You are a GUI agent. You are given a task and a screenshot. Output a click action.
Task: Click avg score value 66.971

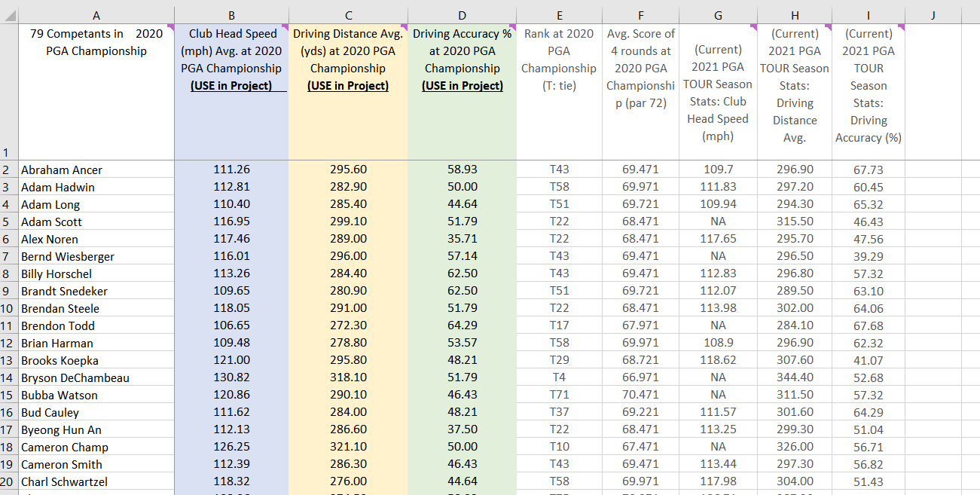(640, 377)
